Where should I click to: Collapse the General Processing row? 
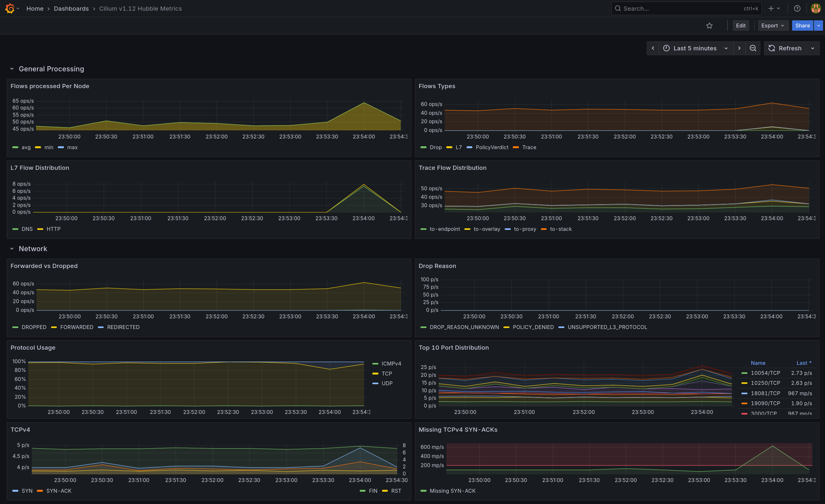pyautogui.click(x=12, y=69)
